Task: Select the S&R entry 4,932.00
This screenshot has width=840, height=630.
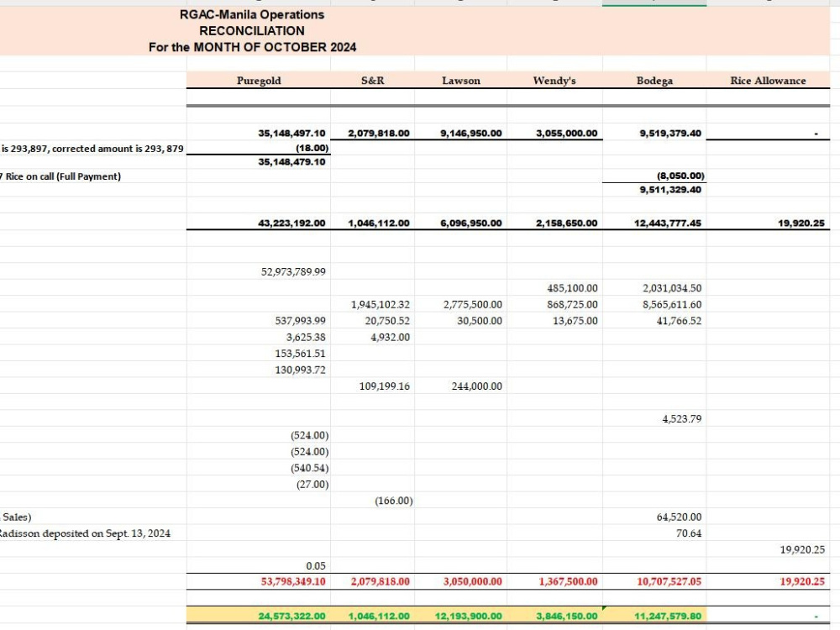Action: (390, 338)
